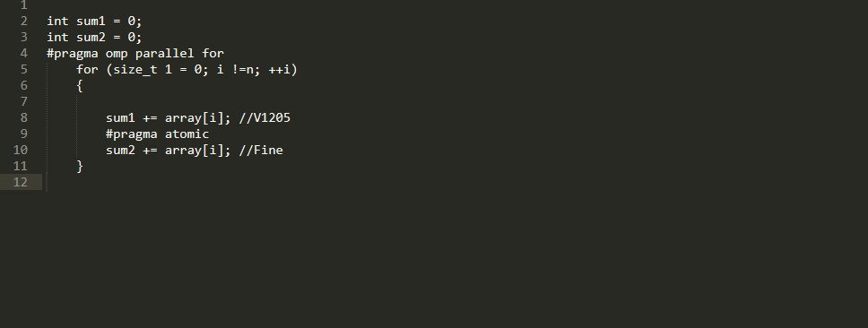
Task: Click the //V1205 comment
Action: pos(265,117)
